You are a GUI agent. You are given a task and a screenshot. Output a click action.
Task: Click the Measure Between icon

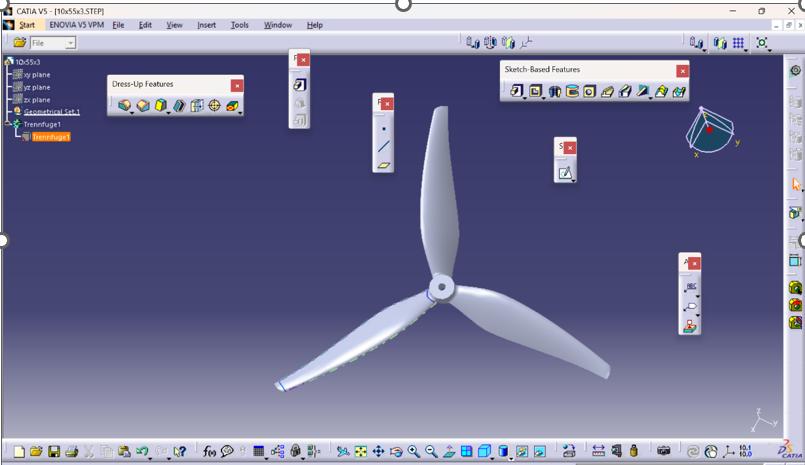pos(599,451)
